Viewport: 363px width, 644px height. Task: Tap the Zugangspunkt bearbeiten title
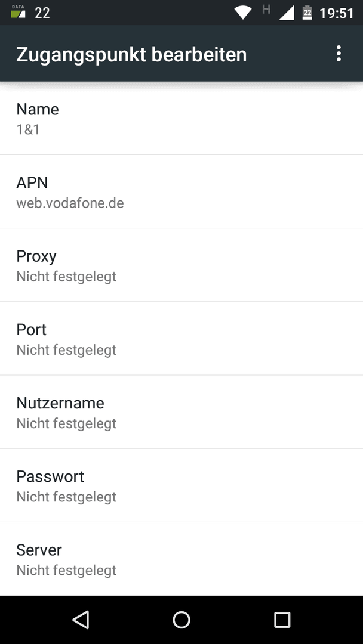[x=131, y=55]
